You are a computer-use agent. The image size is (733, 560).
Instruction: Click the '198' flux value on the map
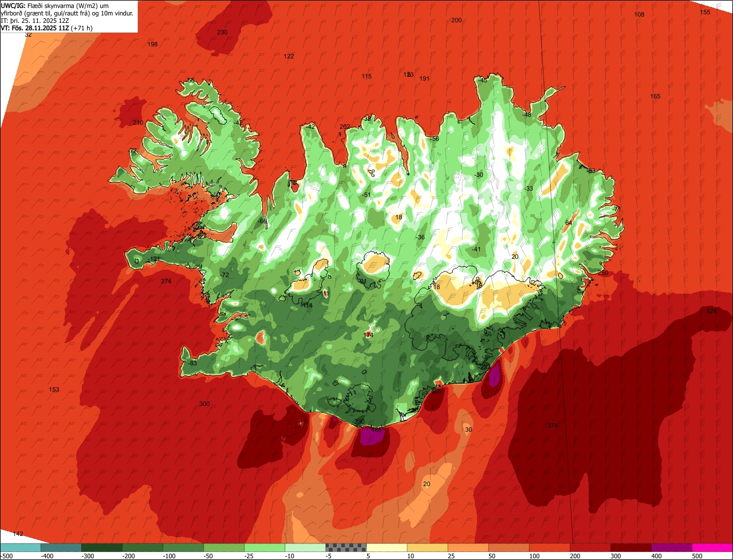click(x=152, y=44)
